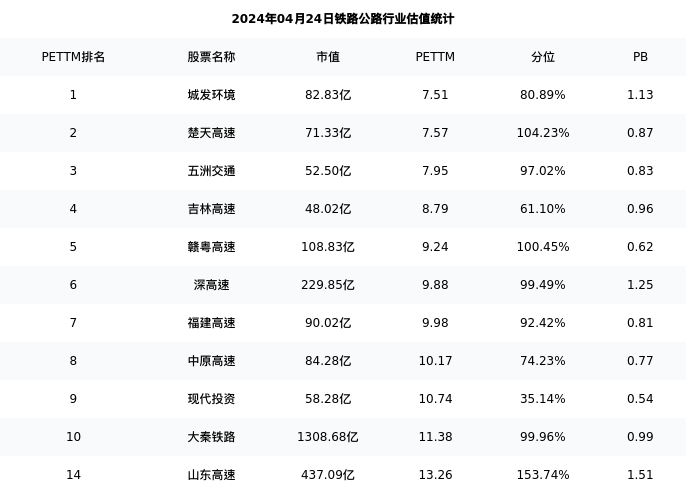Click the 福建高速 stock name
Image resolution: width=686 pixels, height=484 pixels.
[211, 323]
